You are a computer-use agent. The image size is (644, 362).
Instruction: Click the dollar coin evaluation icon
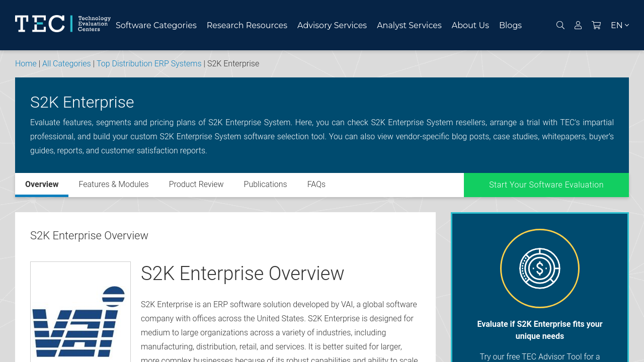pos(539,268)
